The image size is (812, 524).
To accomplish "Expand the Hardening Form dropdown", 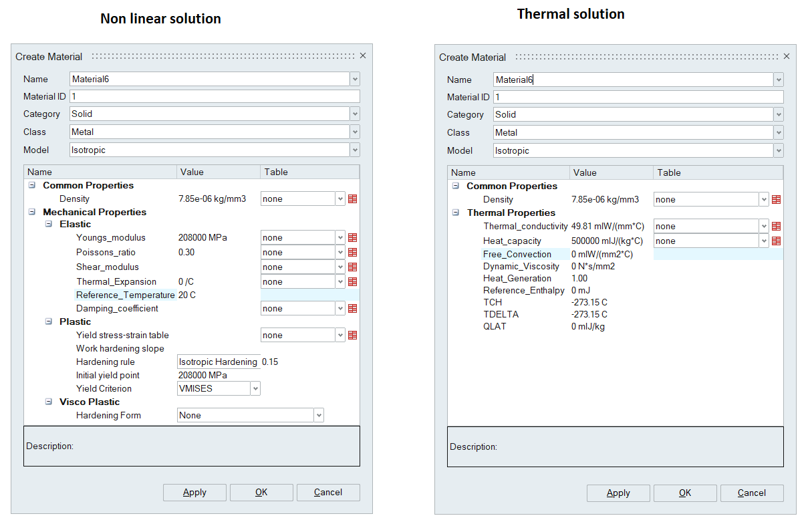I will pos(318,415).
